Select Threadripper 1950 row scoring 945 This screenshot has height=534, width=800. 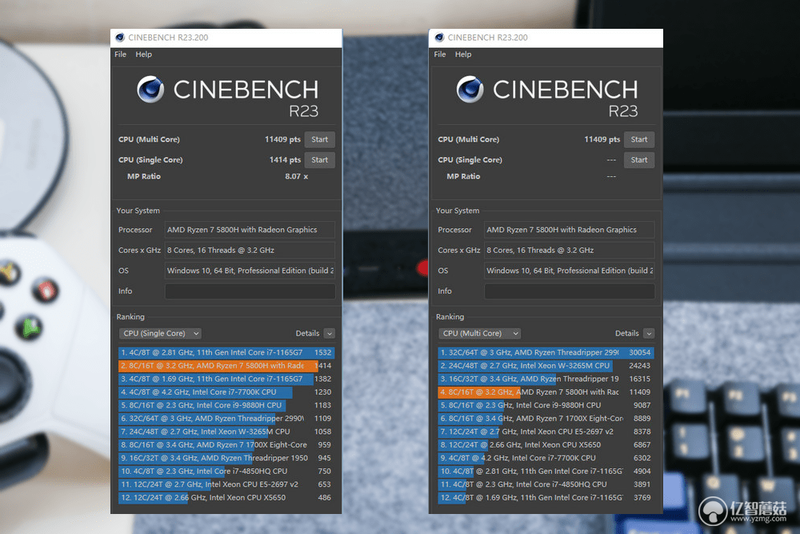226,458
